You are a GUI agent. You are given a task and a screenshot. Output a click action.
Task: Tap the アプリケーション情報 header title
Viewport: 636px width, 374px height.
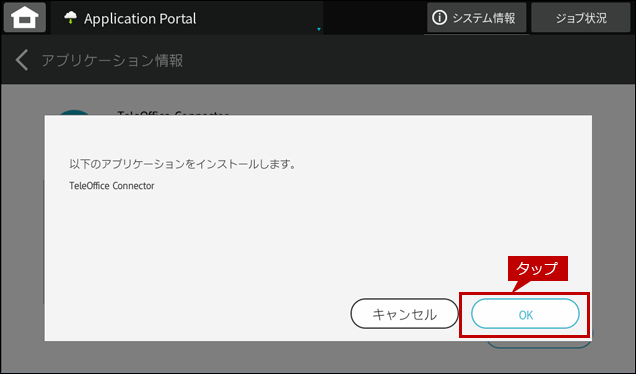112,60
